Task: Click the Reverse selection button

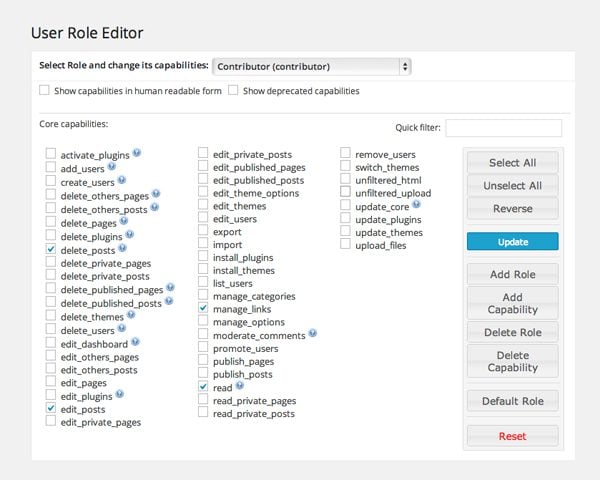Action: (x=512, y=209)
